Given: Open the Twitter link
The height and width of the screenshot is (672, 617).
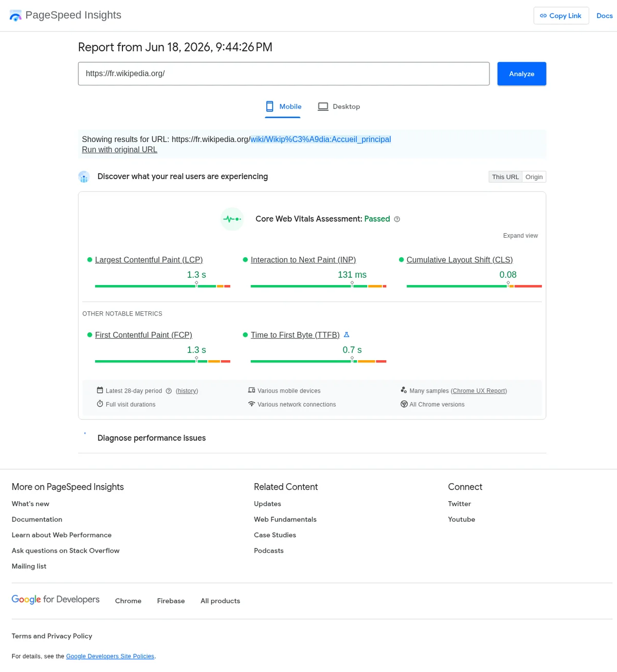Looking at the screenshot, I should coord(460,504).
